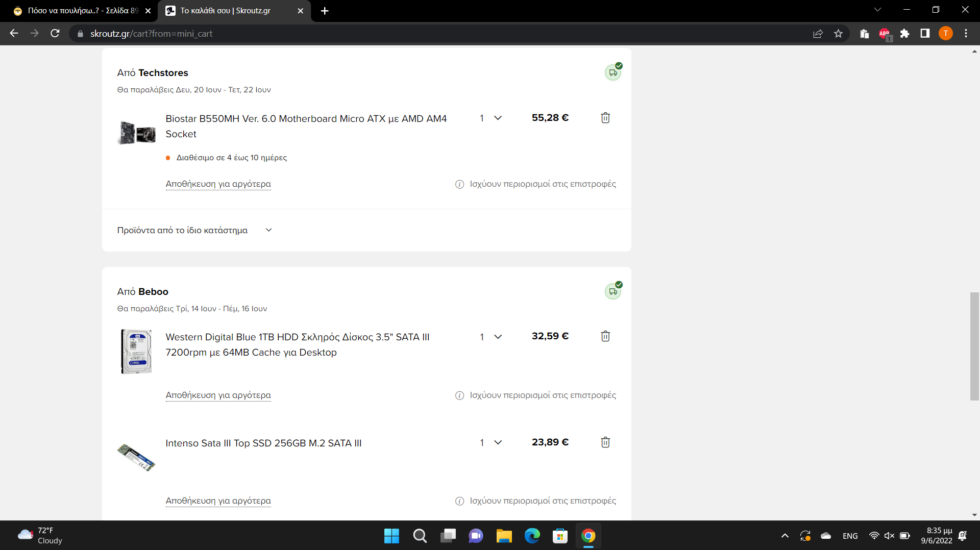Save Western Digital HDD for later link
Viewport: 980px width, 550px height.
pos(218,395)
